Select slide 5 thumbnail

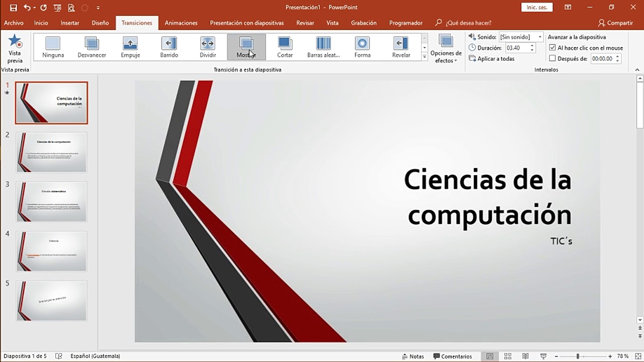pos(51,301)
